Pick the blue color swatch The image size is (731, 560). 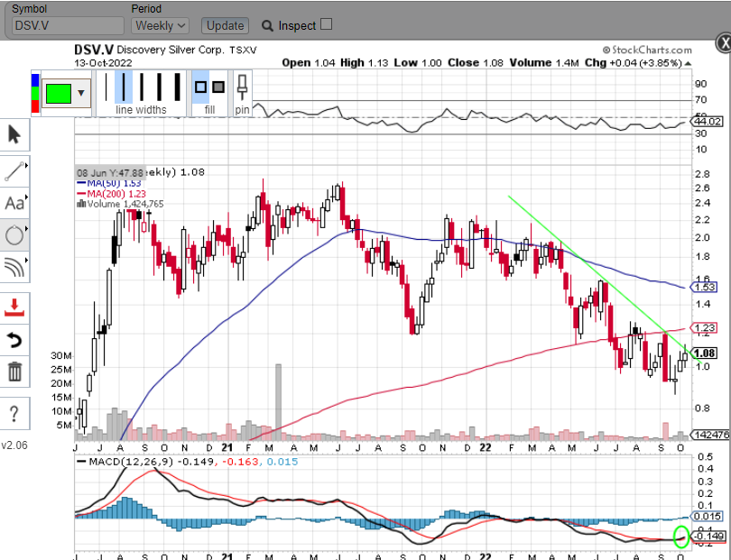[x=35, y=80]
